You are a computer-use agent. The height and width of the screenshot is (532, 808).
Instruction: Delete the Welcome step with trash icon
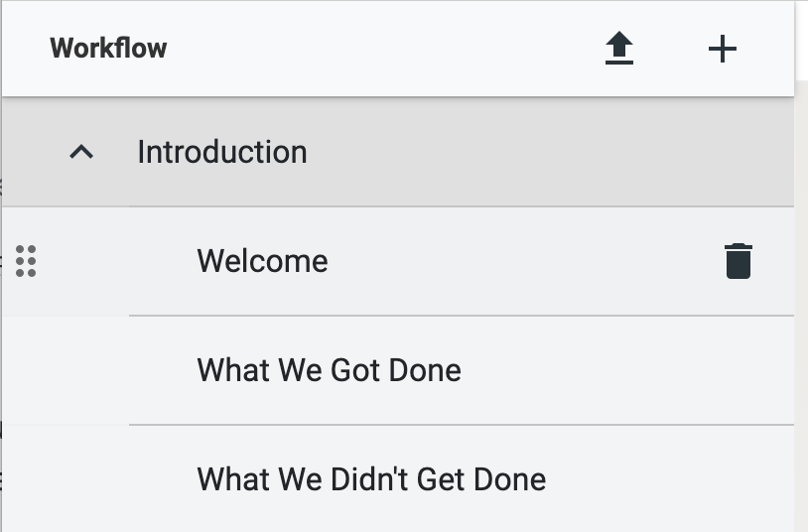coord(738,261)
